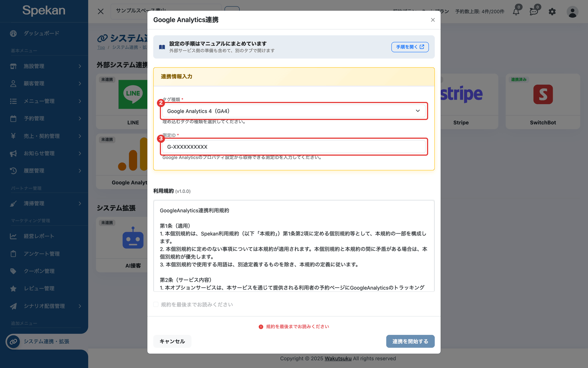
Task: Open the user profile avatar
Action: 572,12
